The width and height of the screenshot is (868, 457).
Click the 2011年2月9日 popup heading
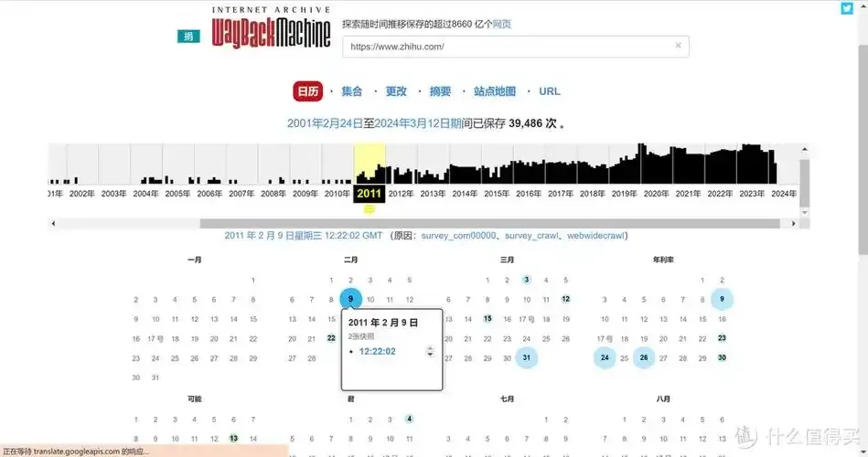383,323
